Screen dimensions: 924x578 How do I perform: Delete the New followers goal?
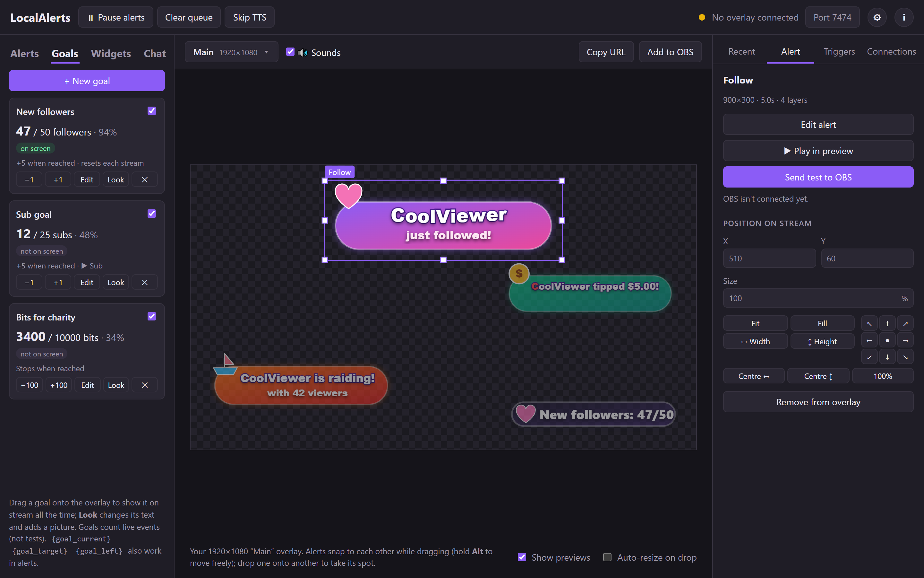(x=145, y=180)
